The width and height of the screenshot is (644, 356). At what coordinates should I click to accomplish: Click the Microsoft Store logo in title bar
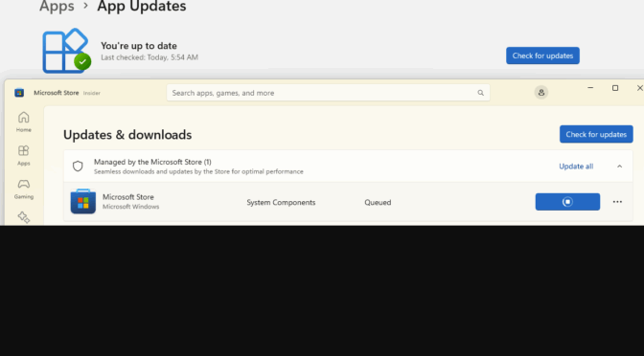[19, 93]
